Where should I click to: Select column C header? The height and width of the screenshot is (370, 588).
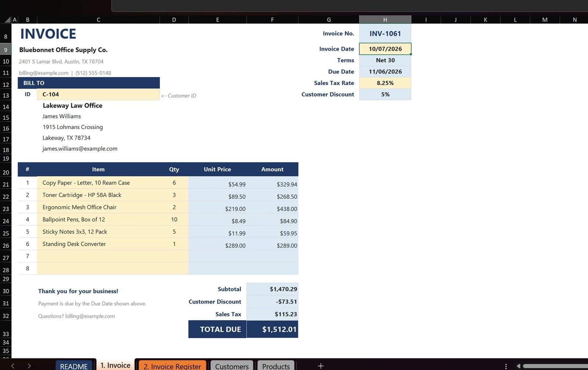[x=98, y=19]
